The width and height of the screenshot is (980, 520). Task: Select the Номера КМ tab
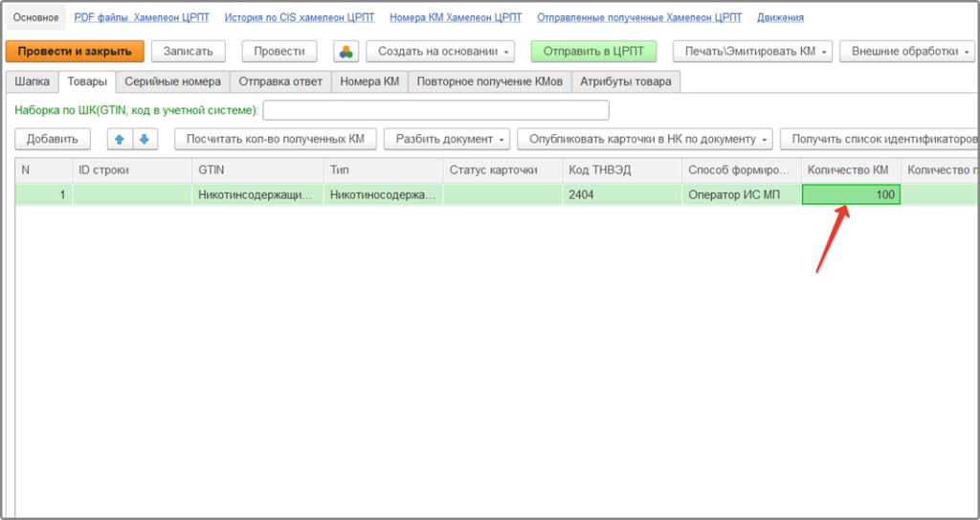369,81
